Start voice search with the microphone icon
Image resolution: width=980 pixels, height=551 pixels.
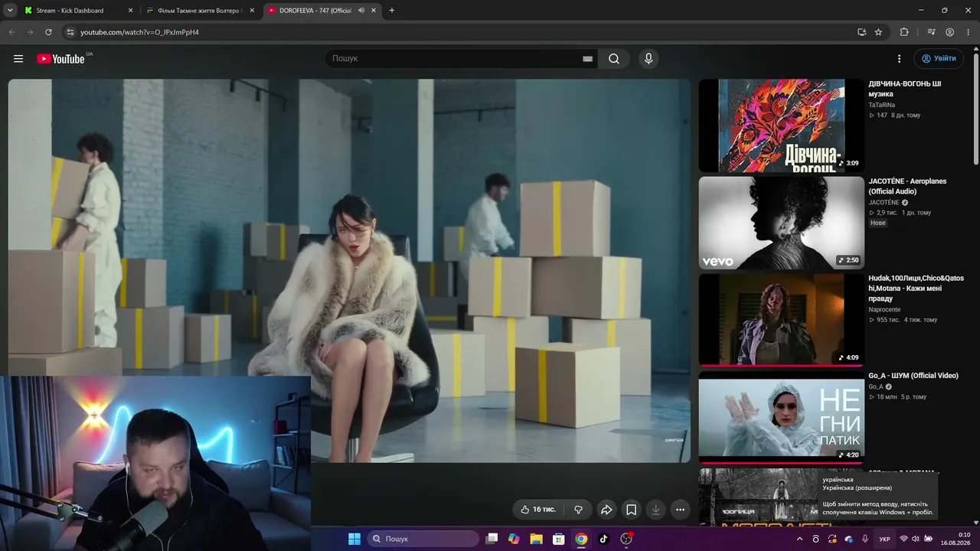coord(648,59)
